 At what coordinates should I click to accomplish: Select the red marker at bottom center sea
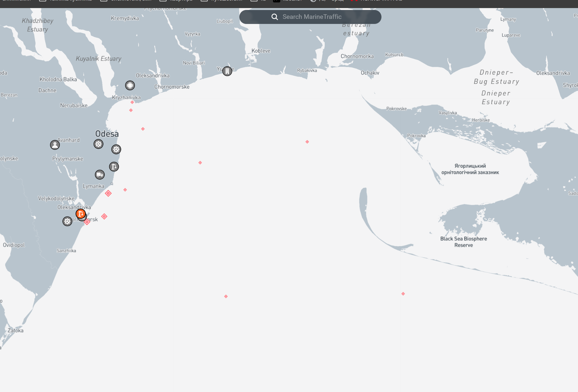[226, 296]
